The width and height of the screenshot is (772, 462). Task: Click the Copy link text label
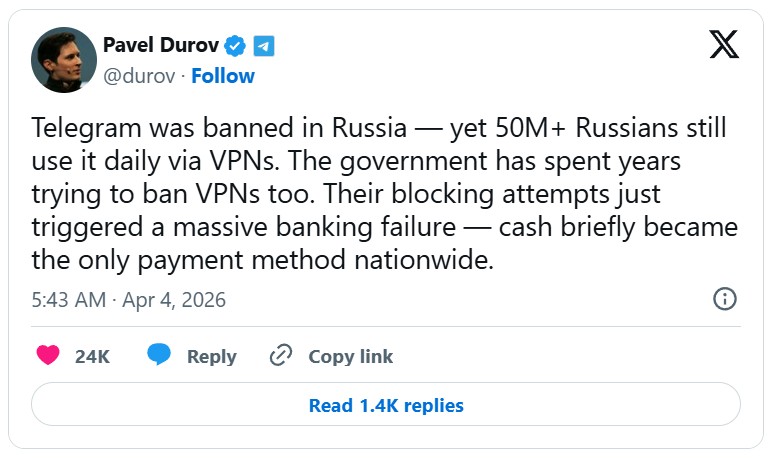[x=350, y=357]
